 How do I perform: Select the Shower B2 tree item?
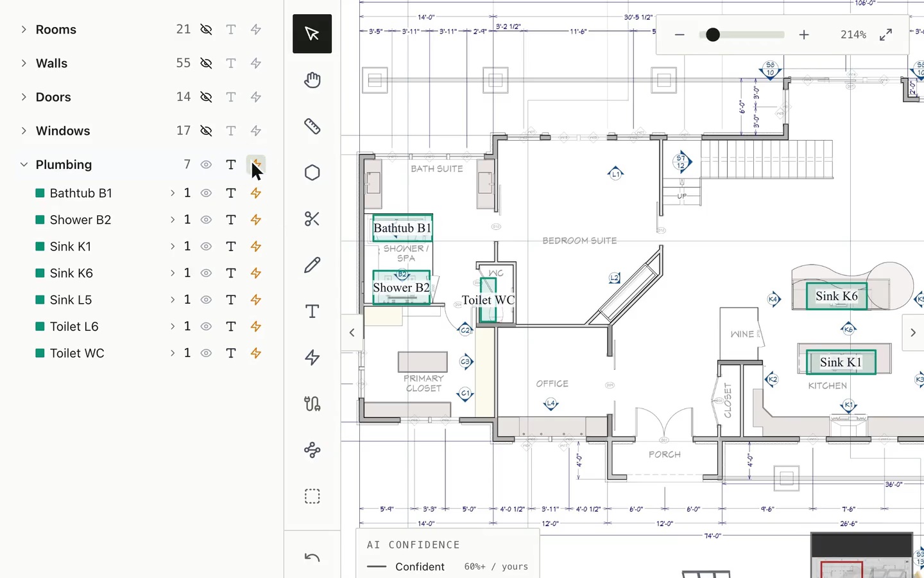(80, 220)
